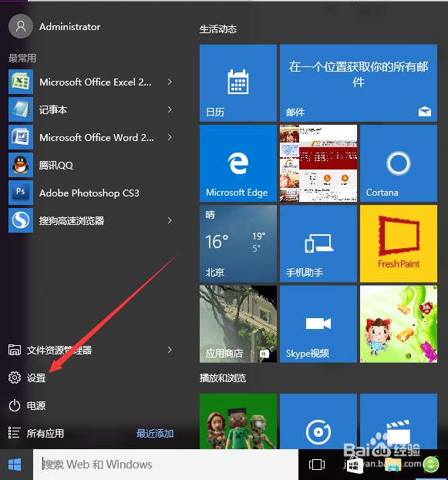Open the Microsoft Office Word icon

pyautogui.click(x=21, y=137)
